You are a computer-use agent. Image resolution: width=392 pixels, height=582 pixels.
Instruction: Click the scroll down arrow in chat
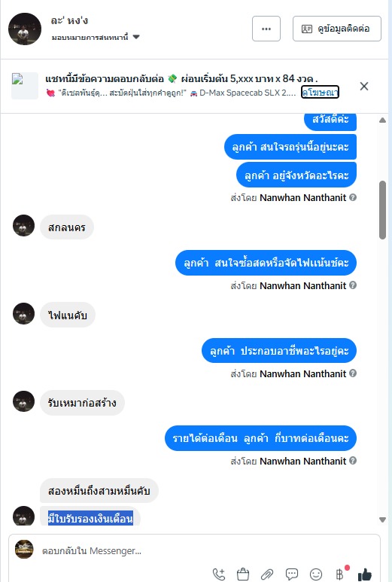pos(383,520)
